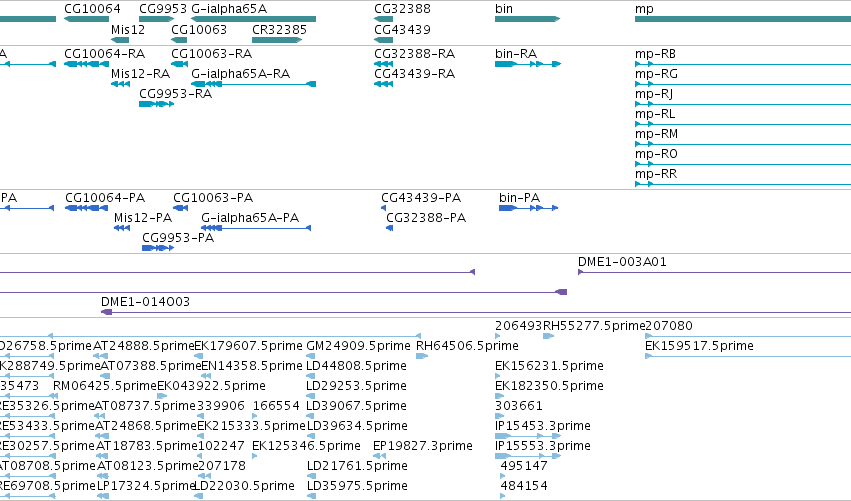This screenshot has width=851, height=501.
Task: Select the CG10063-PA protein label
Action: (x=213, y=198)
